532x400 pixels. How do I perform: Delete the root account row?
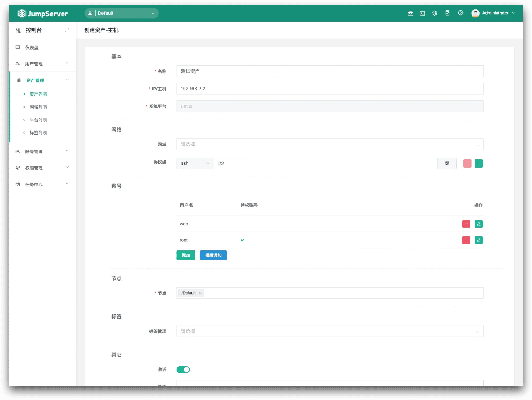[x=466, y=240]
